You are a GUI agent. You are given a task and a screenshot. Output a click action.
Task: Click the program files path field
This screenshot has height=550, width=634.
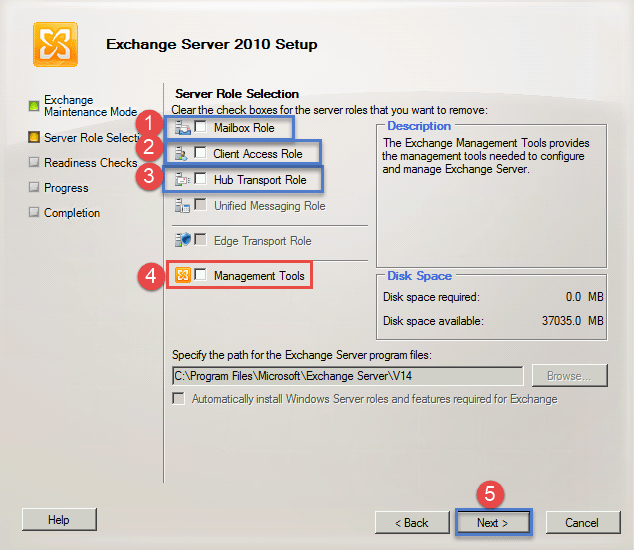coord(347,376)
